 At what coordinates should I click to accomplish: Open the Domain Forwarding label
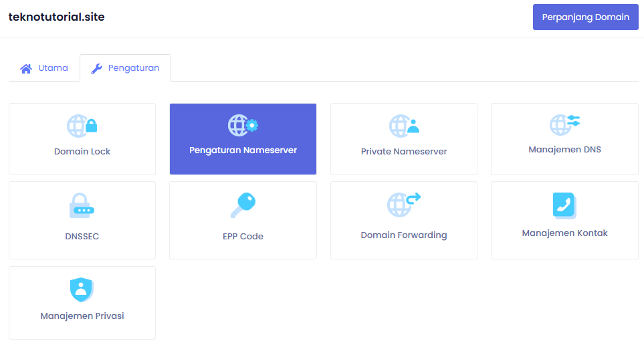(x=404, y=235)
